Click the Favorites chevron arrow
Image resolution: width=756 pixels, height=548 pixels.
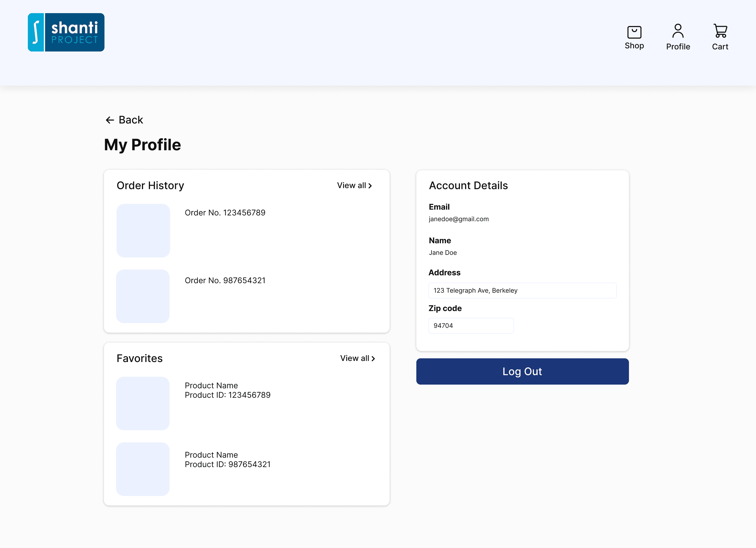(x=373, y=359)
